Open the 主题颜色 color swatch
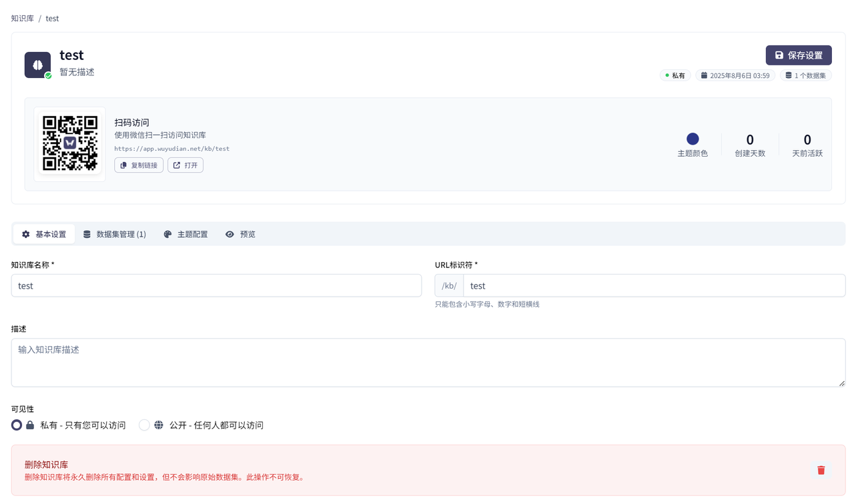This screenshot has height=504, width=854. pyautogui.click(x=693, y=140)
